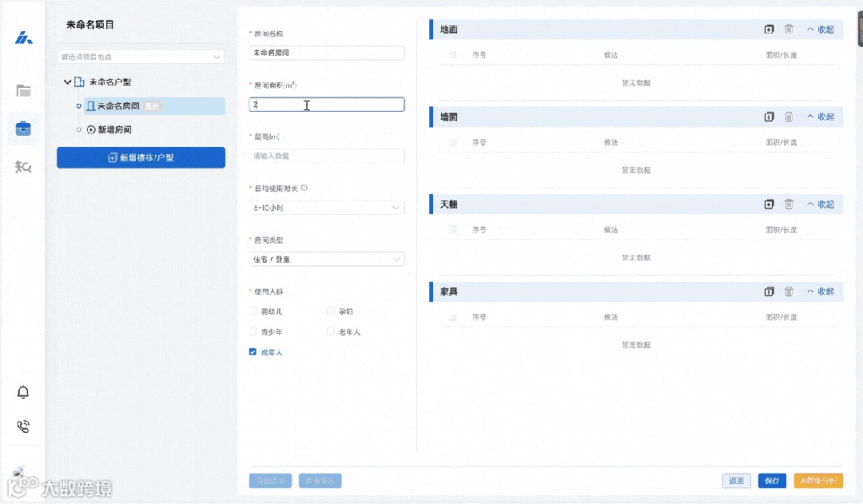Click the 家具 section title
The height and width of the screenshot is (504, 863).
(448, 291)
